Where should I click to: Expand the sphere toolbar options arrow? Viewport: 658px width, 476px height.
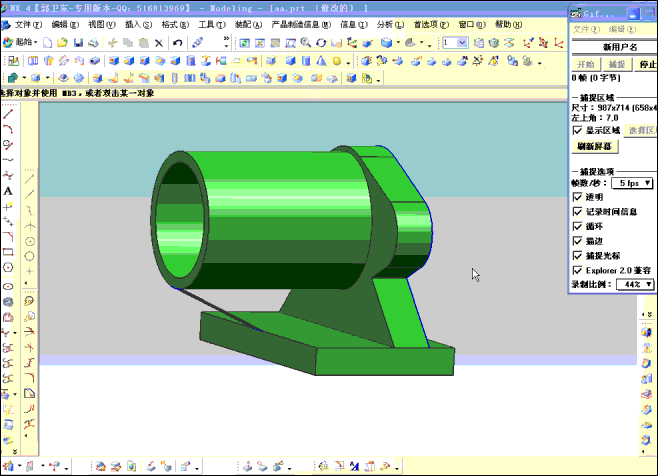point(348,63)
